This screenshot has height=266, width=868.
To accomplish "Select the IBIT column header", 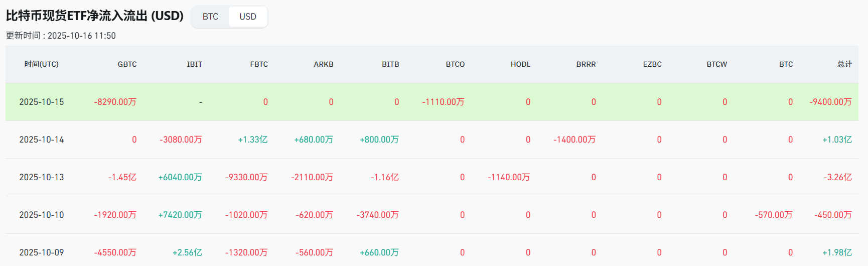I will 194,64.
